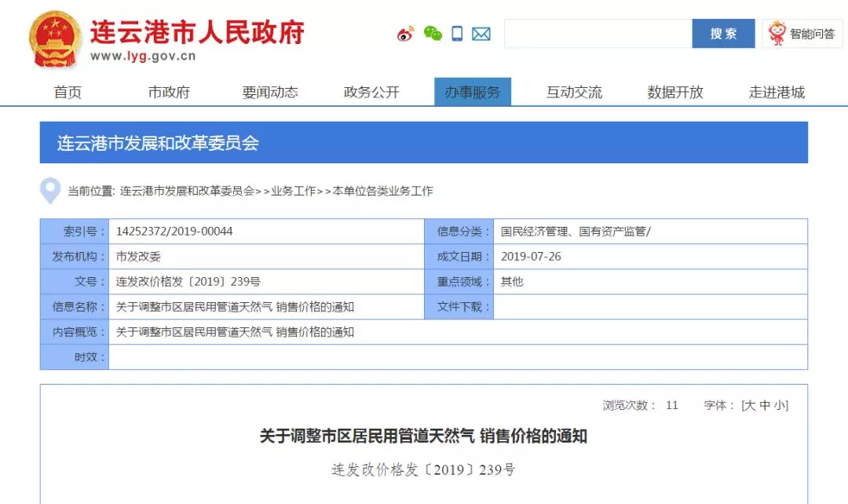This screenshot has width=848, height=504.
Task: Open the Weibo icon in the header
Action: click(x=405, y=34)
